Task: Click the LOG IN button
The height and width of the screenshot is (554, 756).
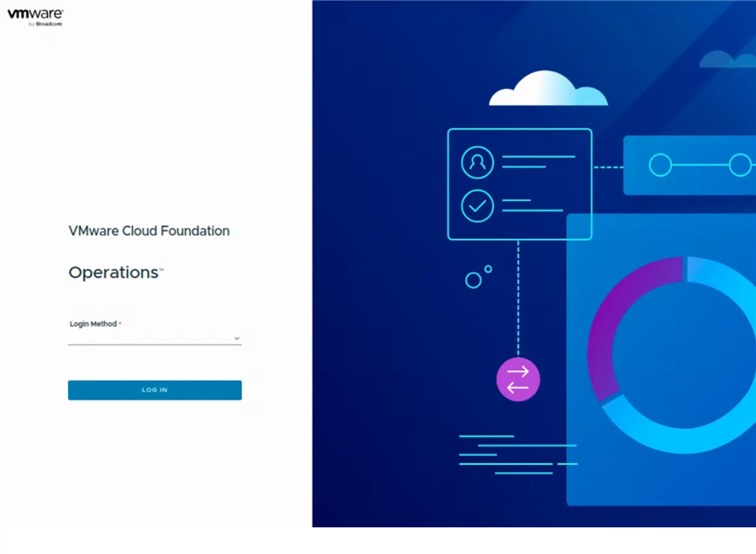Action: [155, 390]
